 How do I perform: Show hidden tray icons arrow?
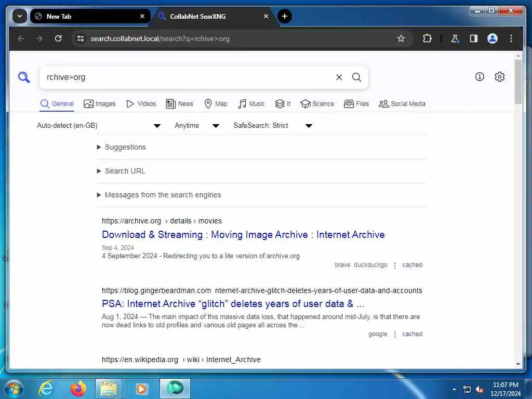pos(454,390)
